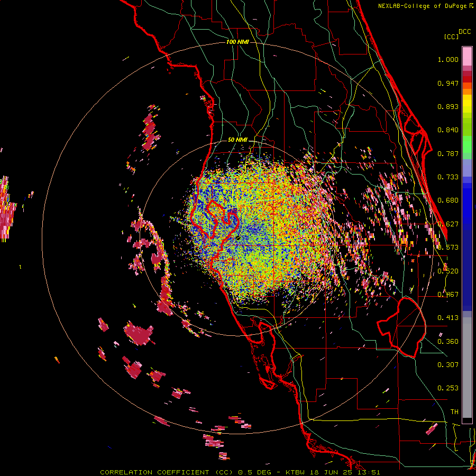Click the CORRELATION COEFFICIENT (CC) product title
This screenshot has height=476, width=476.
167,472
